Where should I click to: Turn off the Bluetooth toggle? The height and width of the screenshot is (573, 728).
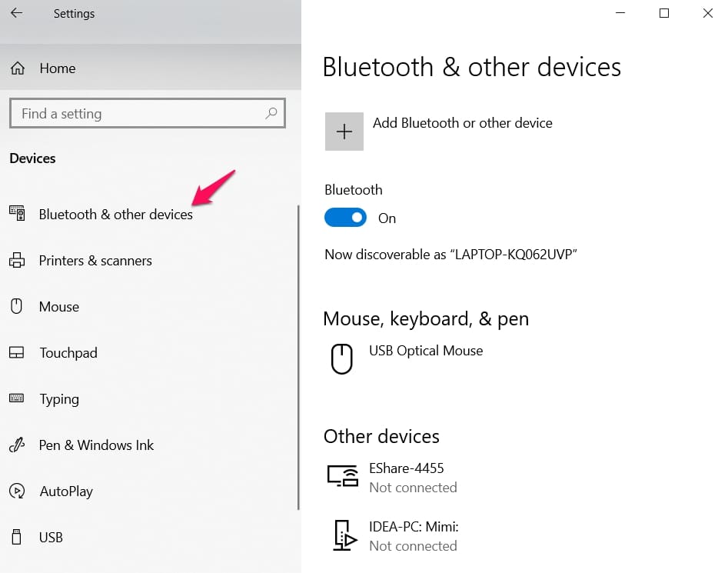(345, 218)
